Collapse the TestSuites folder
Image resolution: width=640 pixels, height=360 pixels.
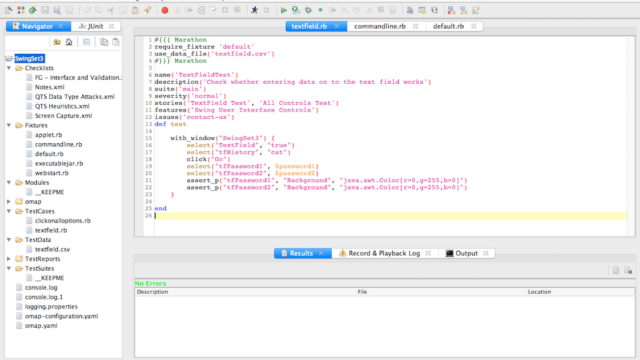9,268
